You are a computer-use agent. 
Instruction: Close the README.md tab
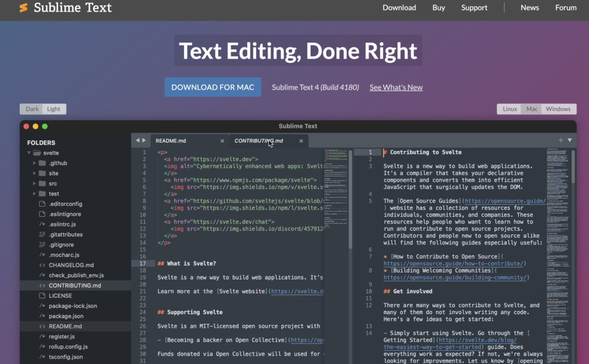[223, 141]
